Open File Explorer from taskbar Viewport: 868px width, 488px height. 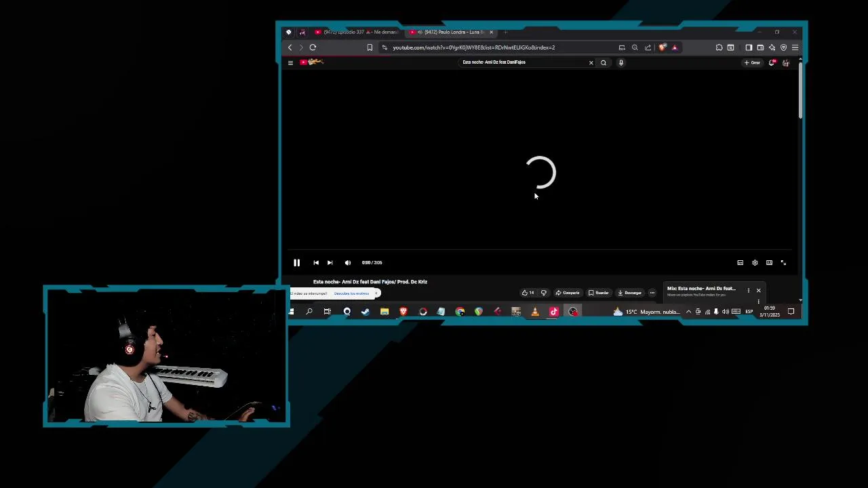coord(384,312)
